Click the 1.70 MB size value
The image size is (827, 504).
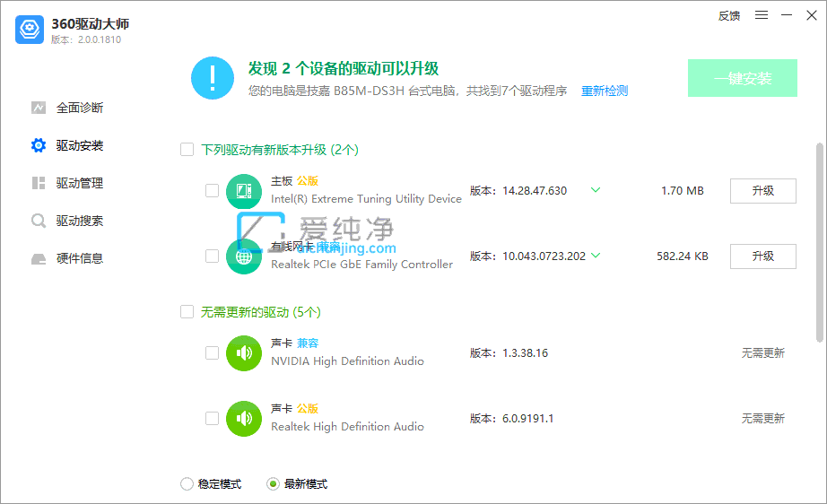[683, 191]
